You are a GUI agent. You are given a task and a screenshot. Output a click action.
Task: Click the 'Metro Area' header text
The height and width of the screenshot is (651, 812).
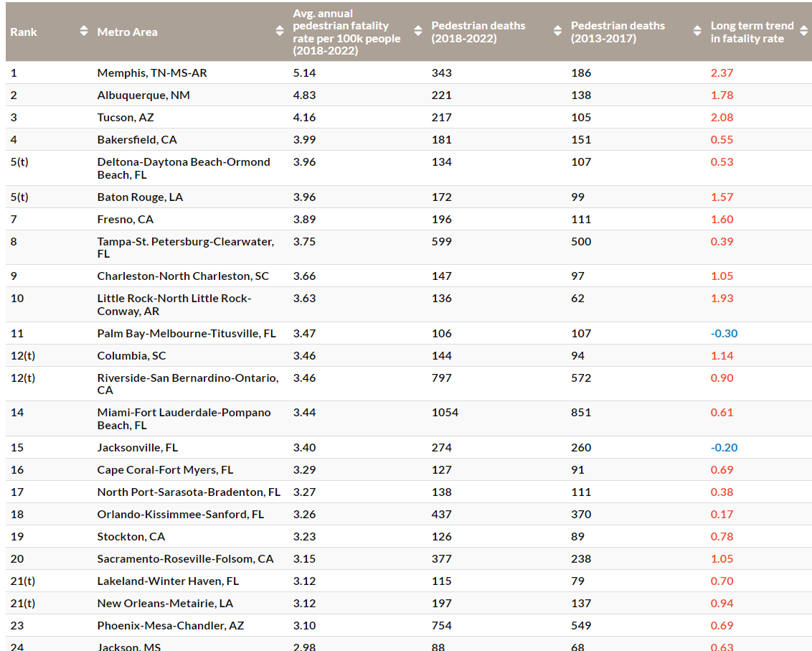point(127,32)
